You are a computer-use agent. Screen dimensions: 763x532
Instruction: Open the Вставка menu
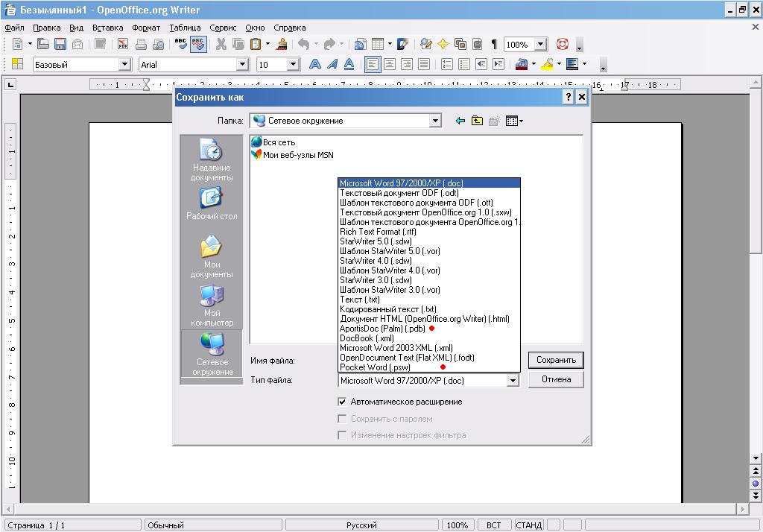(107, 28)
